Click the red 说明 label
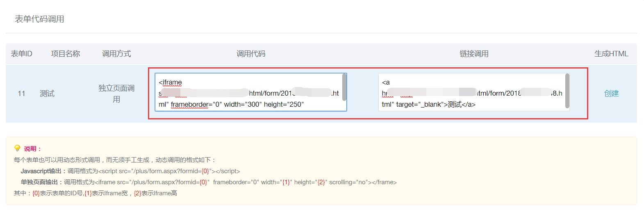Viewport: 644px width, 215px height. (x=32, y=149)
